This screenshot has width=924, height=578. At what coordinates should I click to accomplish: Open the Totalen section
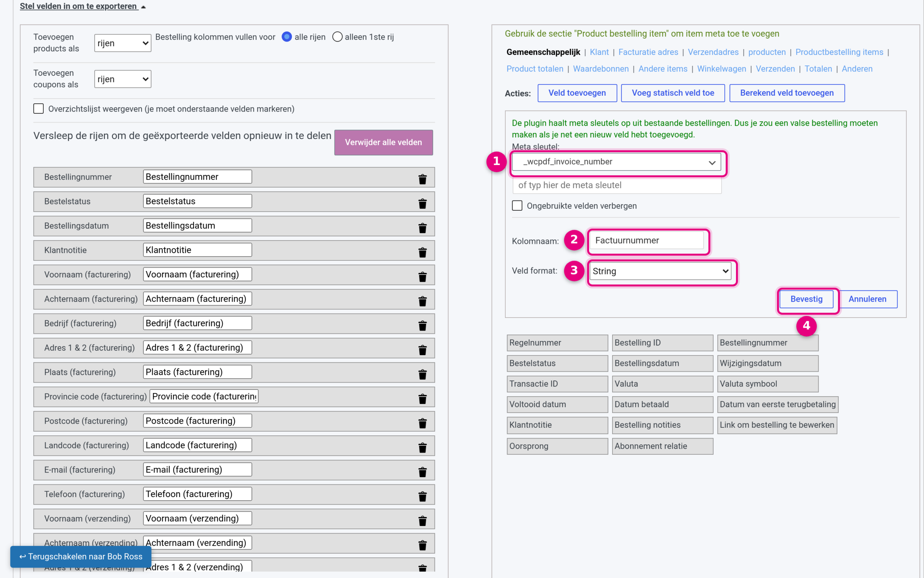[x=818, y=69]
